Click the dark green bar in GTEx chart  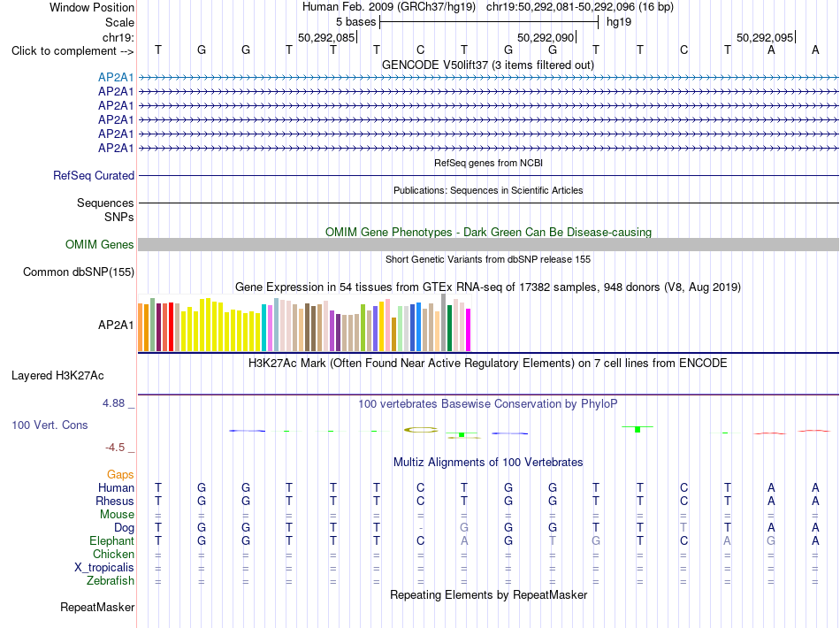tap(449, 328)
